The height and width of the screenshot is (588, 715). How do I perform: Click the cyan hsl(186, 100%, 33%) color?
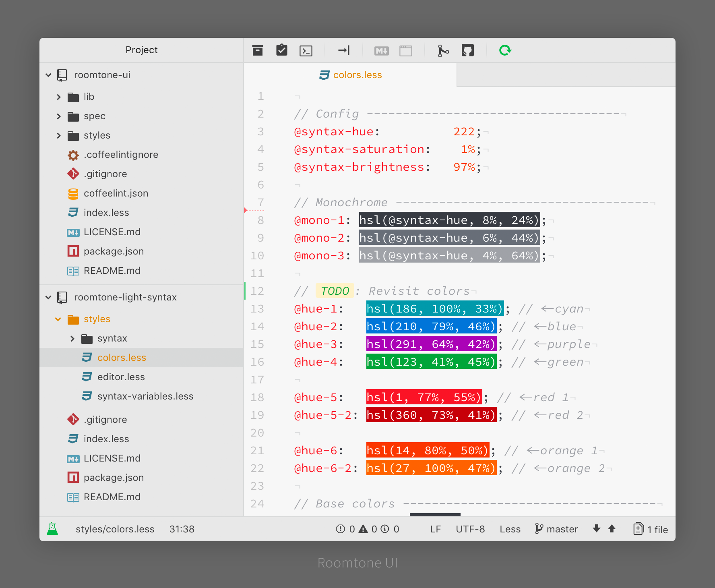tap(435, 309)
